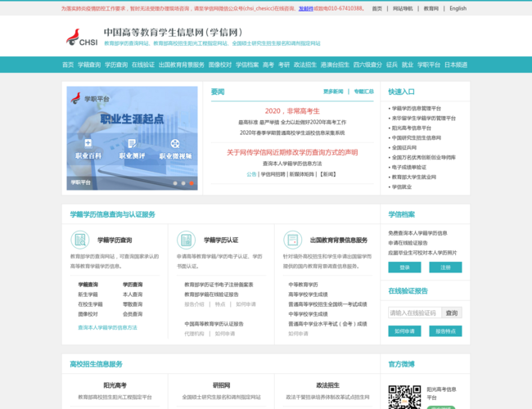The width and height of the screenshot is (532, 409).
Task: Open 学籍查询 in the navigation bar
Action: (89, 65)
